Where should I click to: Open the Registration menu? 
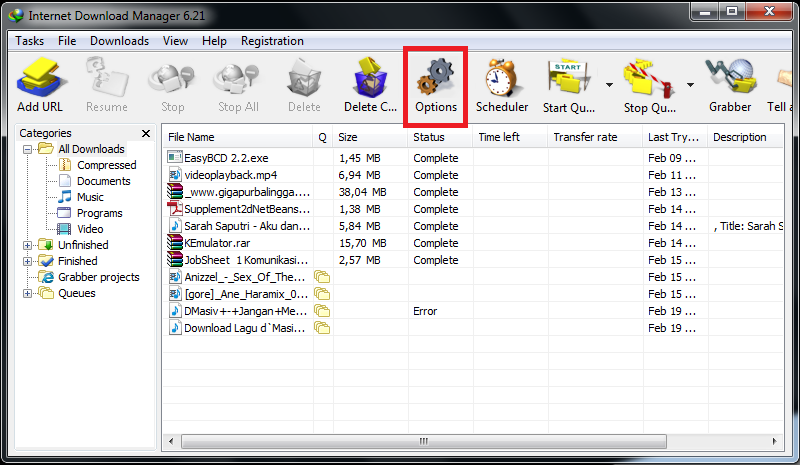pyautogui.click(x=272, y=41)
